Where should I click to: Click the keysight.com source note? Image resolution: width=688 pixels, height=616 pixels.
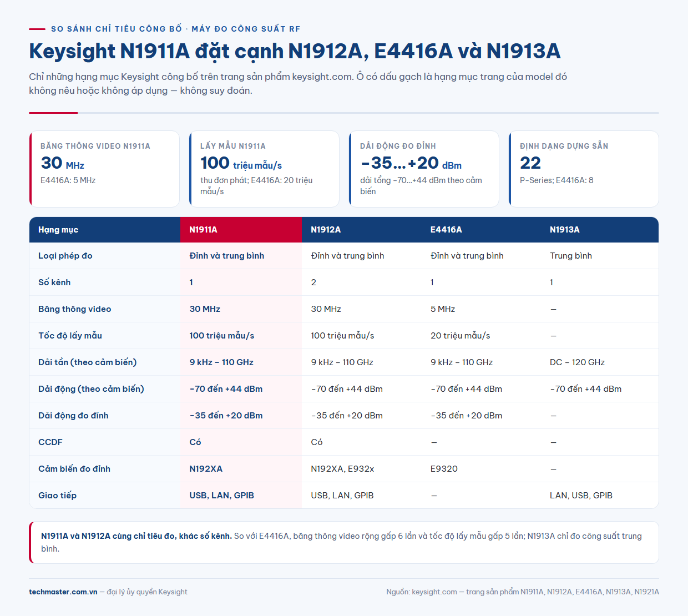[523, 592]
